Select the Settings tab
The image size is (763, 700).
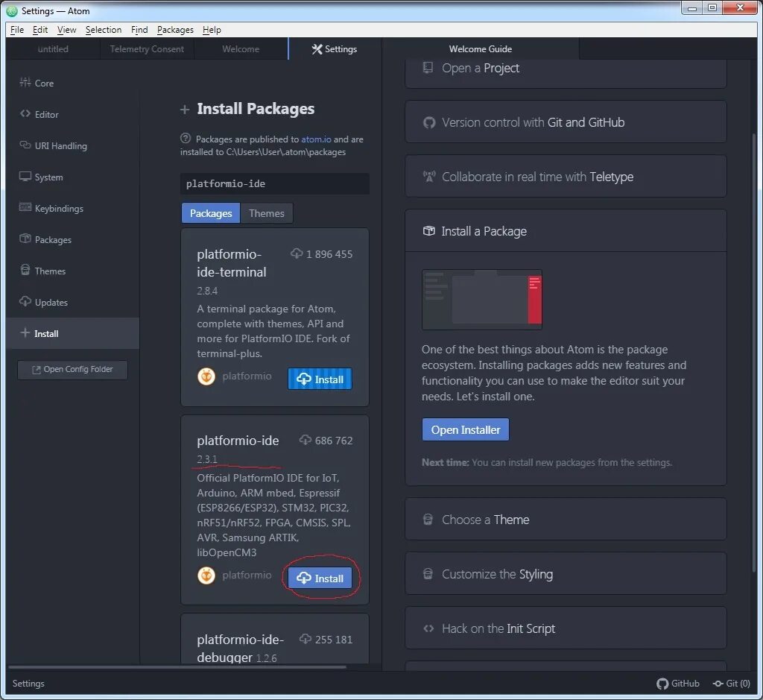coord(335,48)
